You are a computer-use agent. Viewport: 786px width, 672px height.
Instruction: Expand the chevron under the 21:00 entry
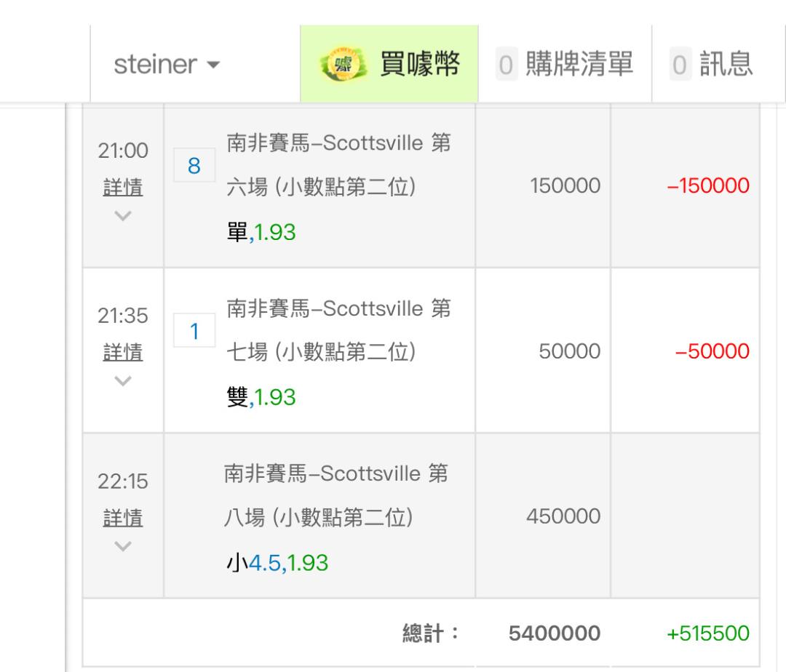coord(122,215)
